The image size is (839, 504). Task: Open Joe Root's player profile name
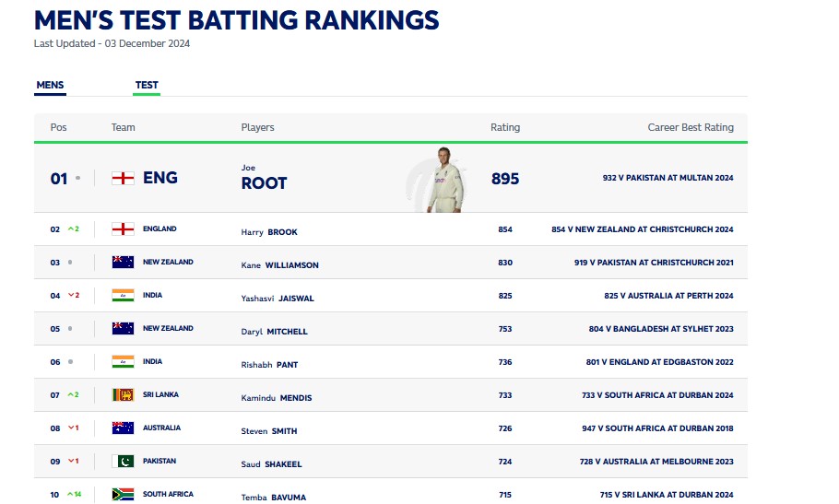tap(264, 182)
